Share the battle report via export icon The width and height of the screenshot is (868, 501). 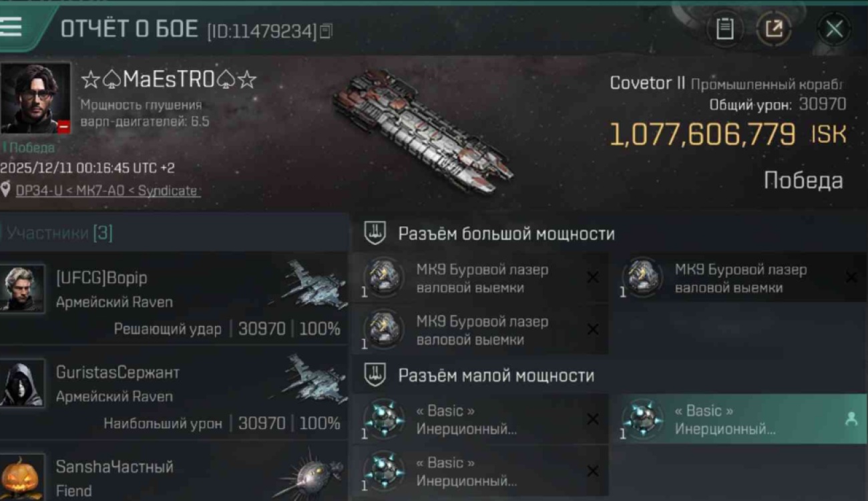pyautogui.click(x=774, y=29)
